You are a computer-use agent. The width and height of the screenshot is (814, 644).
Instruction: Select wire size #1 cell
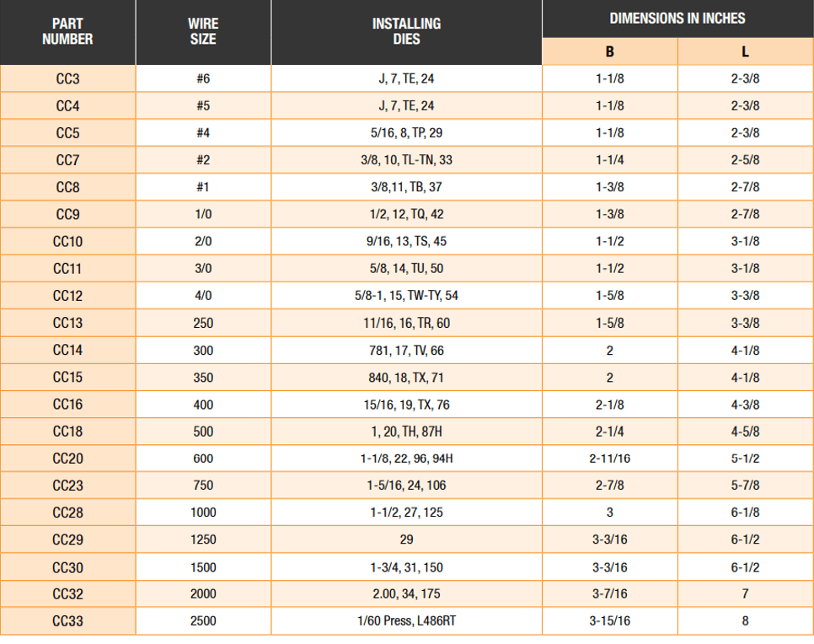(203, 187)
